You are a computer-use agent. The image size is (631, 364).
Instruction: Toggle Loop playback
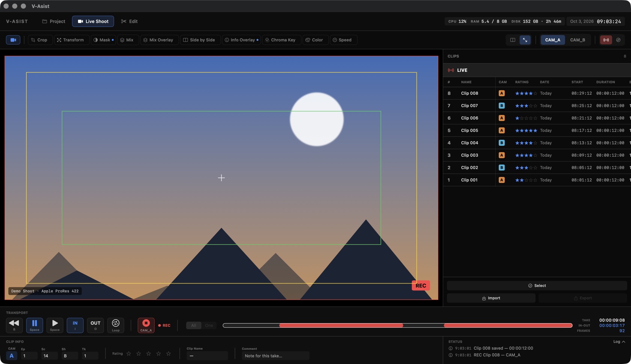point(116,325)
